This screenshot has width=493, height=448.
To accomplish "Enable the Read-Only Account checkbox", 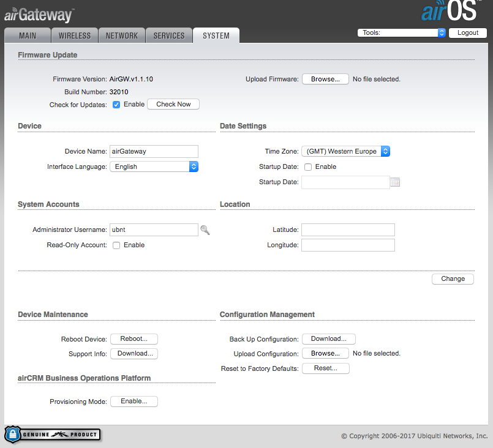I will (116, 245).
